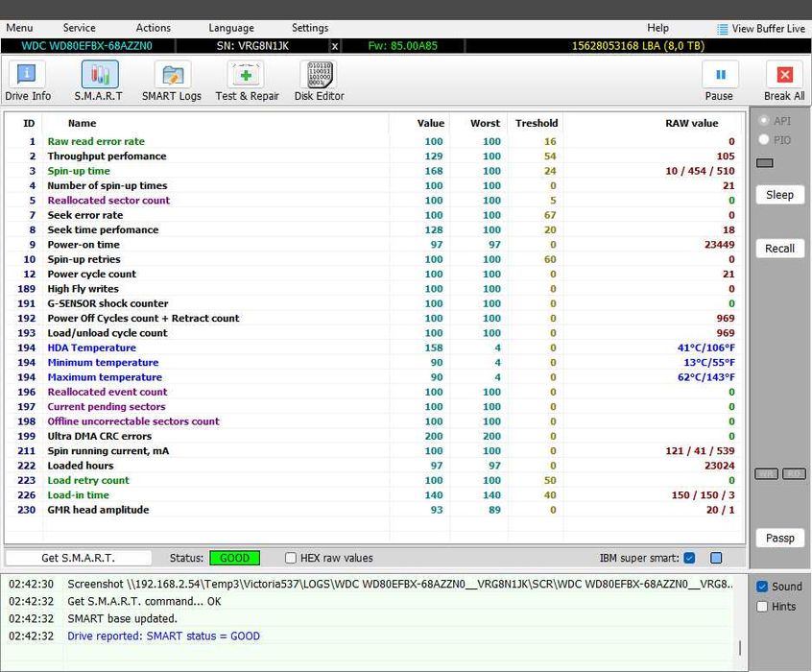812x672 pixels.
Task: Open the Settings menu
Action: [x=310, y=28]
